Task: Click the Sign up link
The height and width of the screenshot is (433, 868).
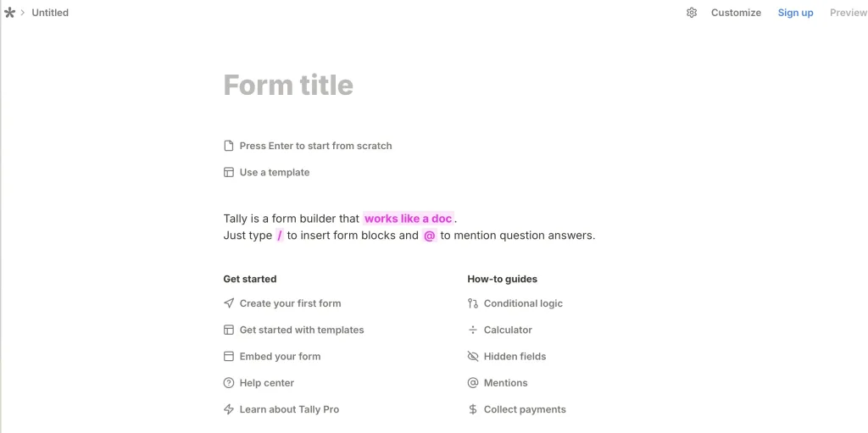Action: 795,13
